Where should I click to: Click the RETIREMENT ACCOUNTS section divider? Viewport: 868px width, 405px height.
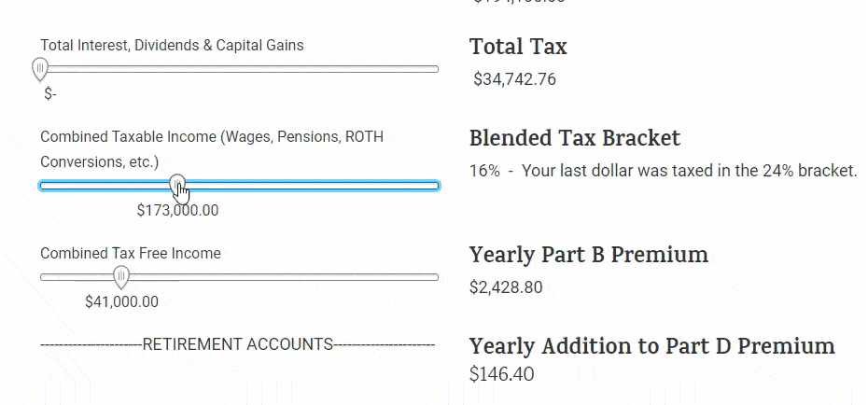pyautogui.click(x=237, y=344)
